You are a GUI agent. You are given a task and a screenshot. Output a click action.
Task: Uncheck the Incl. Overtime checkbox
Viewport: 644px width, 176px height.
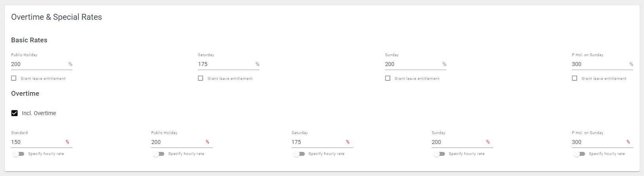(15, 113)
